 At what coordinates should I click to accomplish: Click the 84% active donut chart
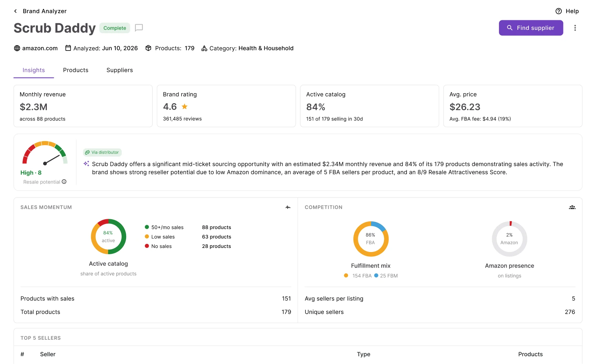click(x=108, y=237)
